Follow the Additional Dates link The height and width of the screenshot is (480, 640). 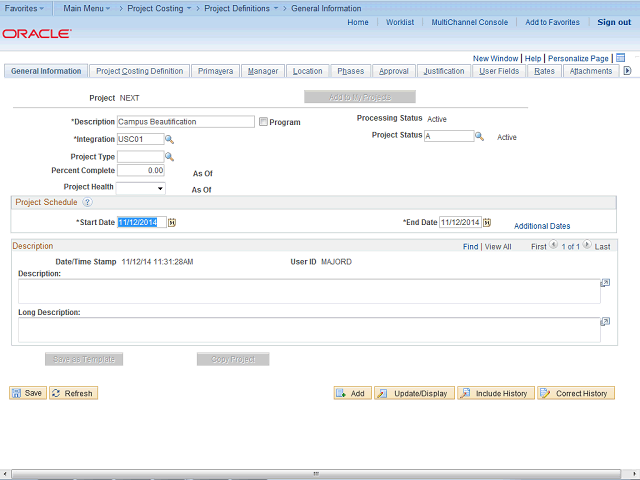[542, 226]
